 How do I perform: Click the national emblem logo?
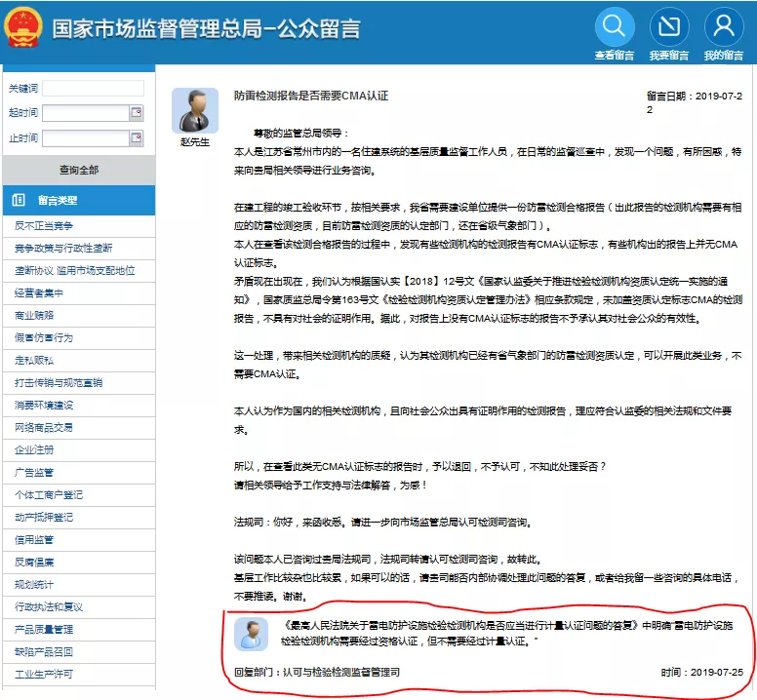point(23,29)
